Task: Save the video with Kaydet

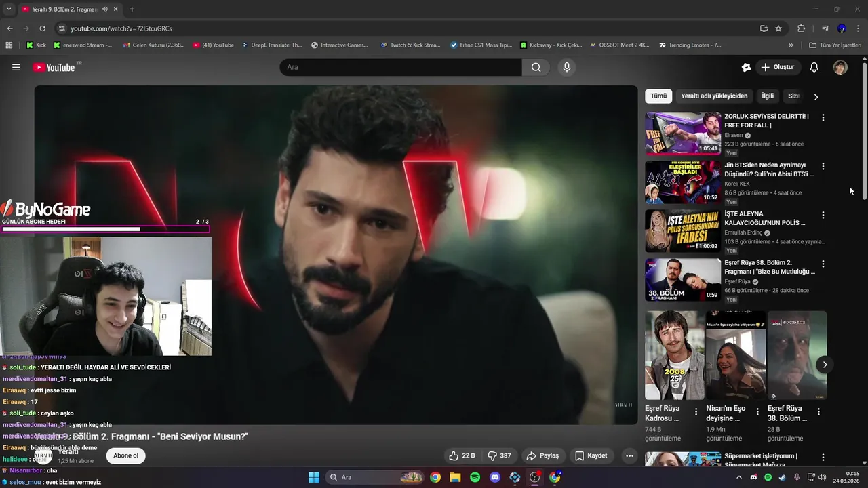Action: pos(591,455)
